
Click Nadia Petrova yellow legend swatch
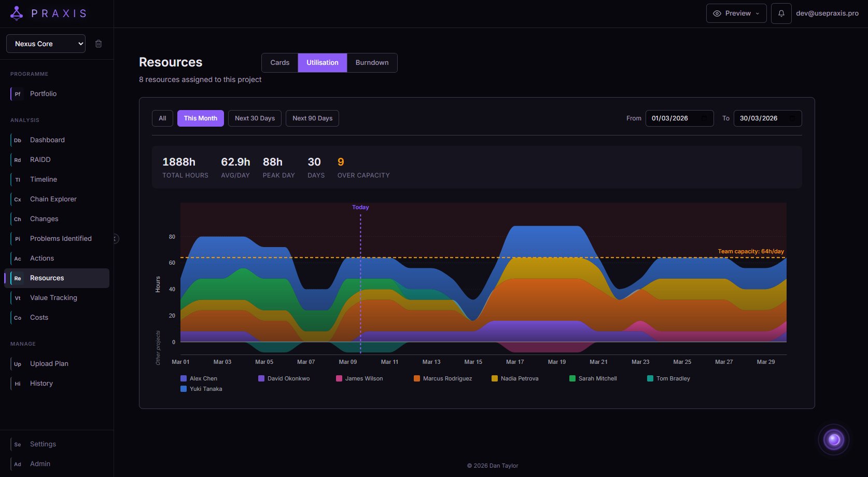[495, 378]
